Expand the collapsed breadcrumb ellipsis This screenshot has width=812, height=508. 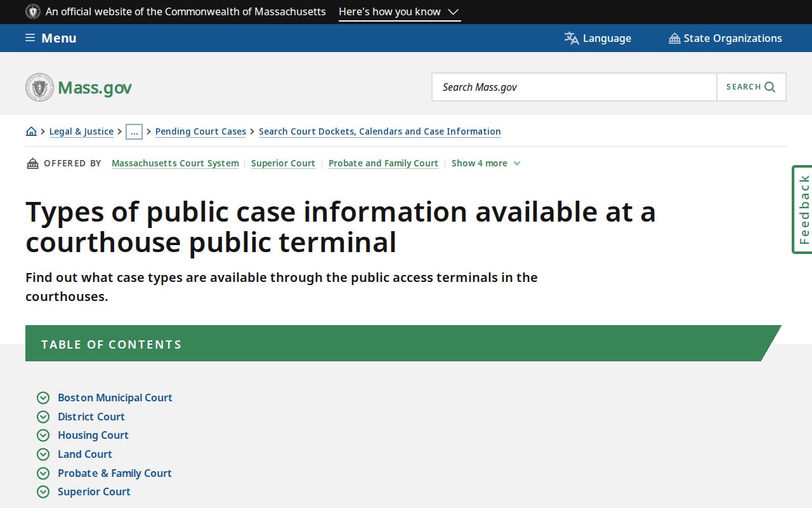point(134,131)
